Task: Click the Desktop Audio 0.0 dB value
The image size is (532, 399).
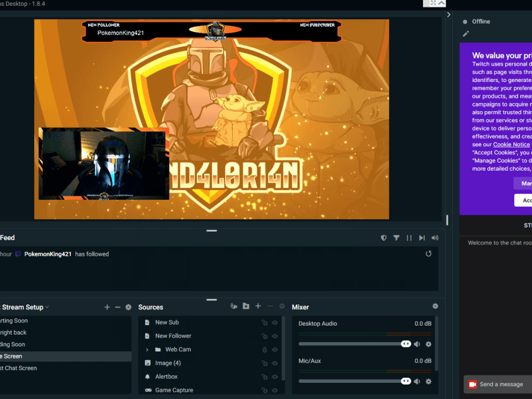Action: (423, 323)
